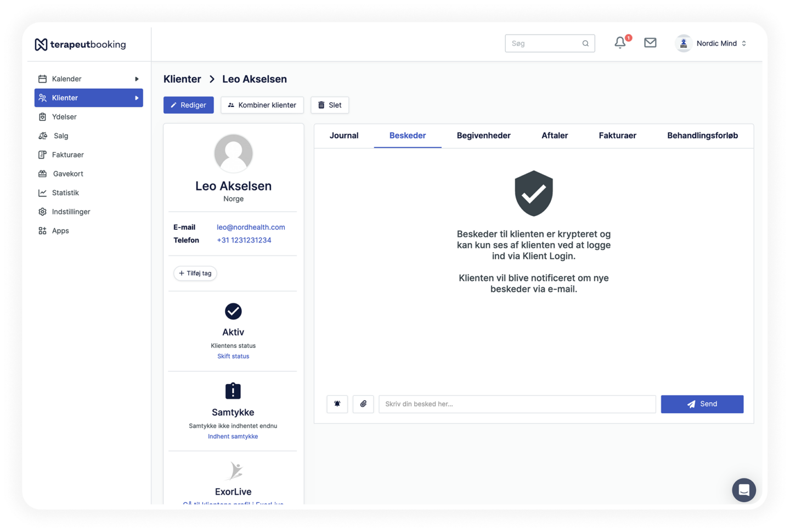The width and height of the screenshot is (790, 532).
Task: Click the search magnifier icon
Action: (585, 43)
